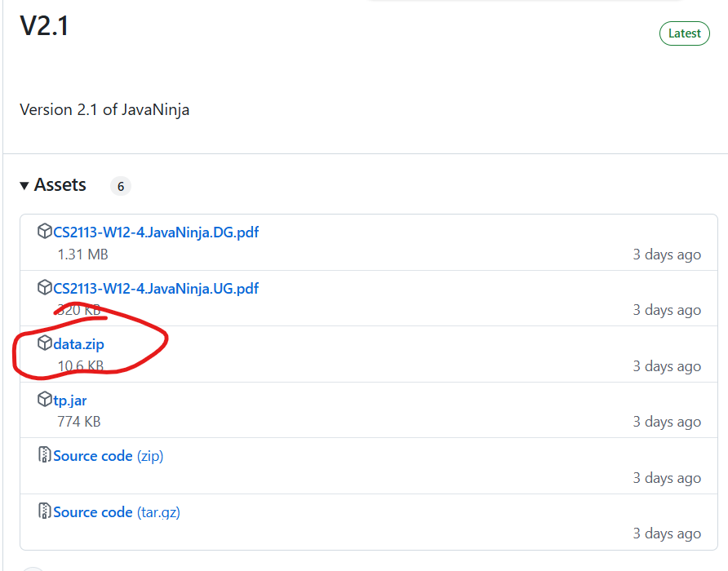Screen dimensions: 728x571
Task: Click the 1.31 MB file size
Action: (82, 255)
